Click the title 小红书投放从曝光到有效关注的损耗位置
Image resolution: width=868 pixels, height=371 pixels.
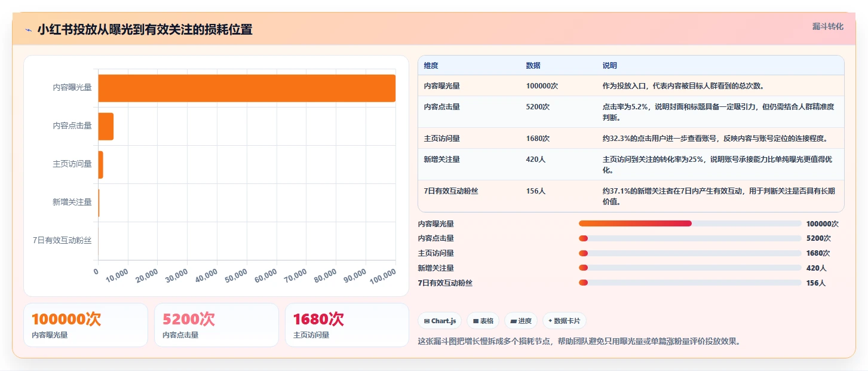click(145, 29)
